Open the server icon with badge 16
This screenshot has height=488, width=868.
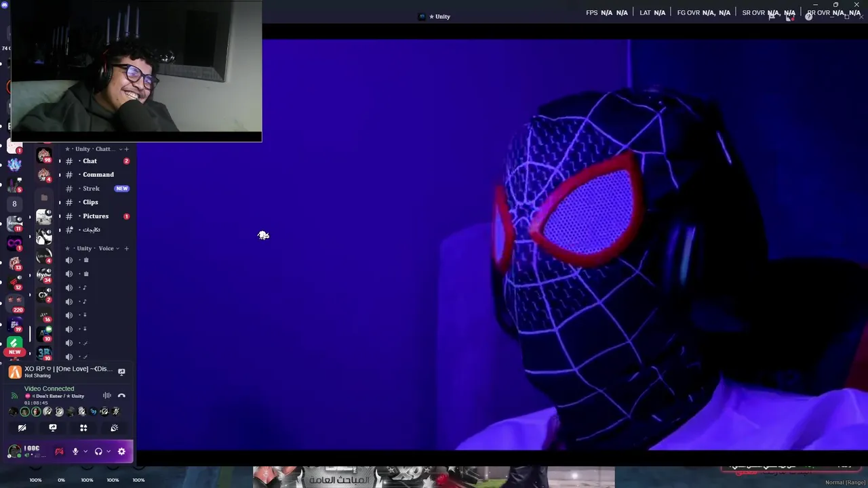[x=44, y=314]
